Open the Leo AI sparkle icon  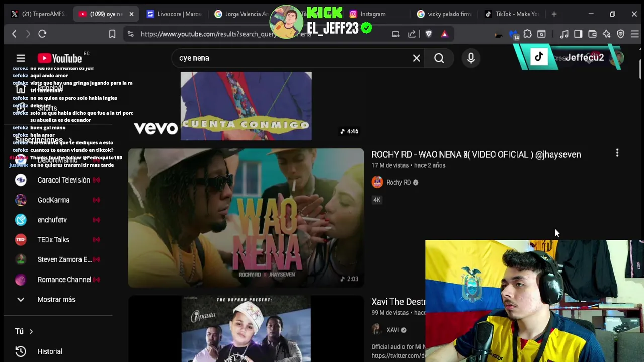pyautogui.click(x=606, y=34)
